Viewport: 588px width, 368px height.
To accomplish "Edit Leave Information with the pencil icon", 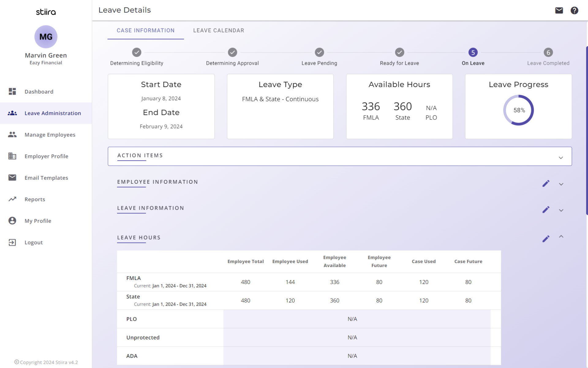I will point(546,210).
